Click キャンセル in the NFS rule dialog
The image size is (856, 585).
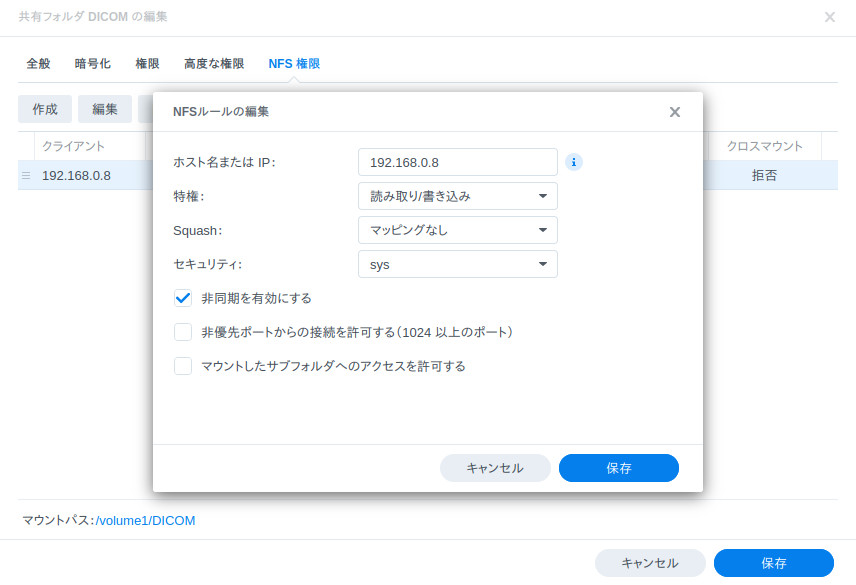click(495, 468)
